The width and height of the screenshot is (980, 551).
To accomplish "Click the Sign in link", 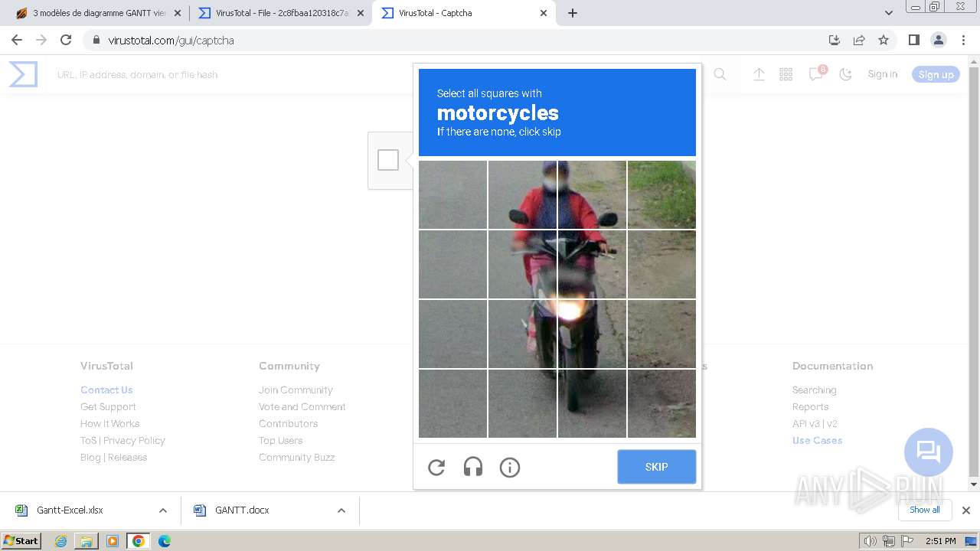I will click(883, 74).
